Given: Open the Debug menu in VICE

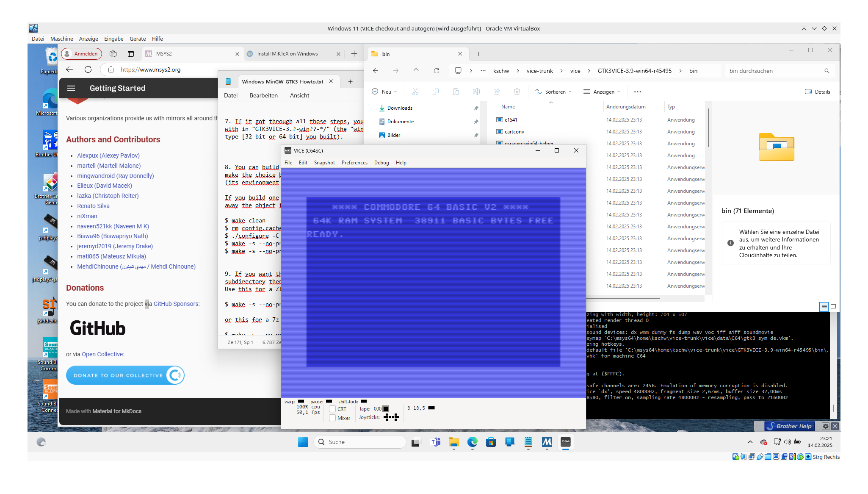Looking at the screenshot, I should (x=381, y=163).
